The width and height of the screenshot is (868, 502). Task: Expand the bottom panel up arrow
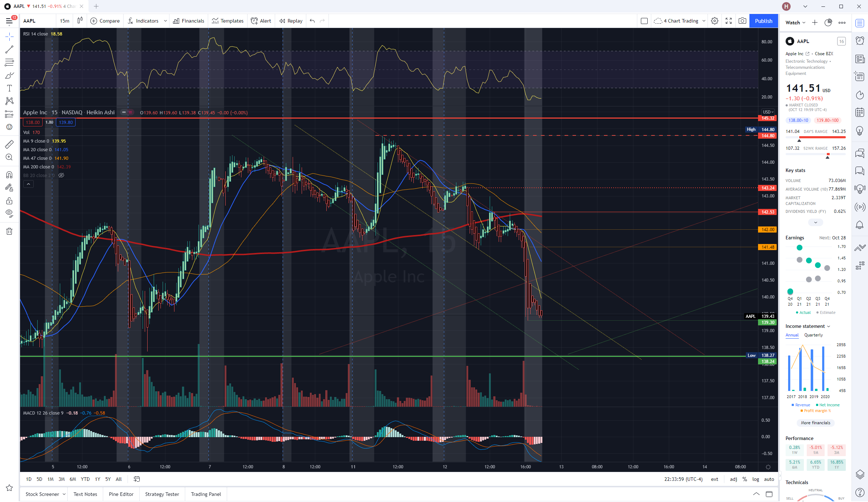tap(756, 494)
